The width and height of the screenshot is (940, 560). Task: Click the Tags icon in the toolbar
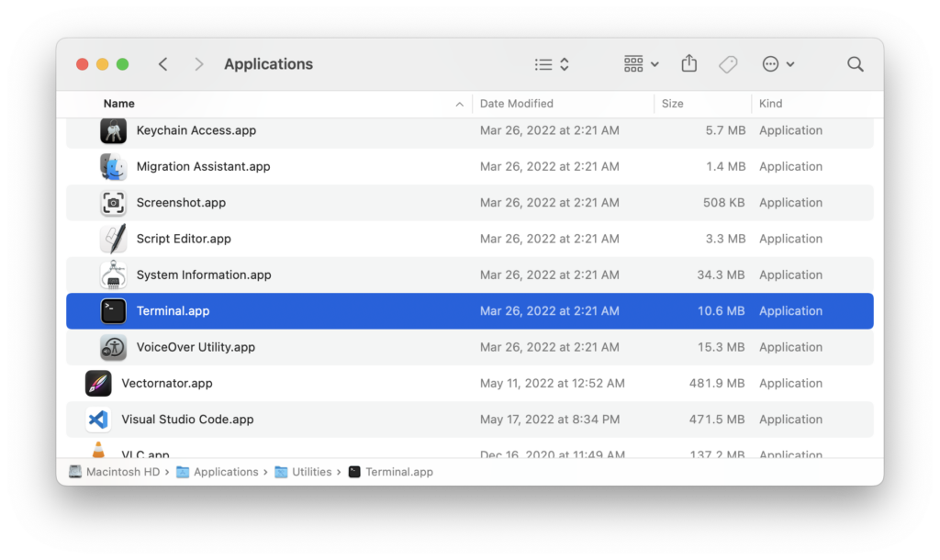728,63
